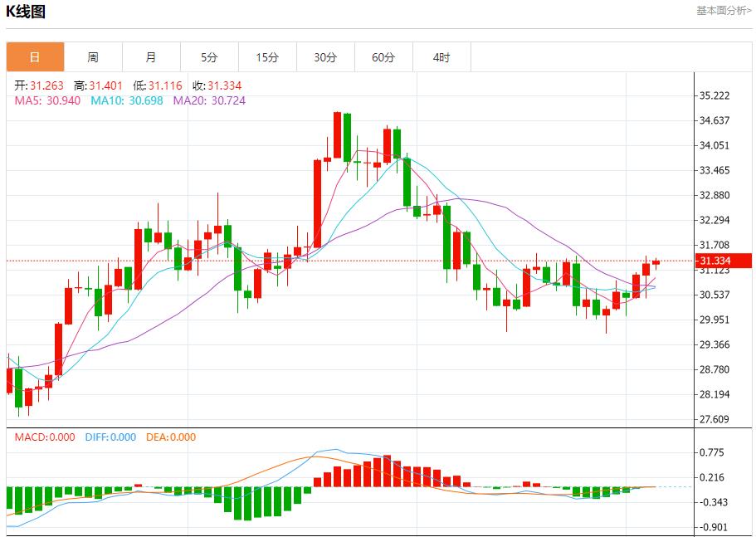
Task: Switch to the 月 monthly tab
Action: click(x=151, y=57)
